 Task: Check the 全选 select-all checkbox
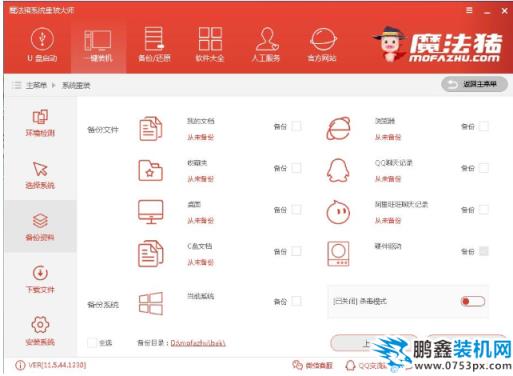[x=92, y=343]
